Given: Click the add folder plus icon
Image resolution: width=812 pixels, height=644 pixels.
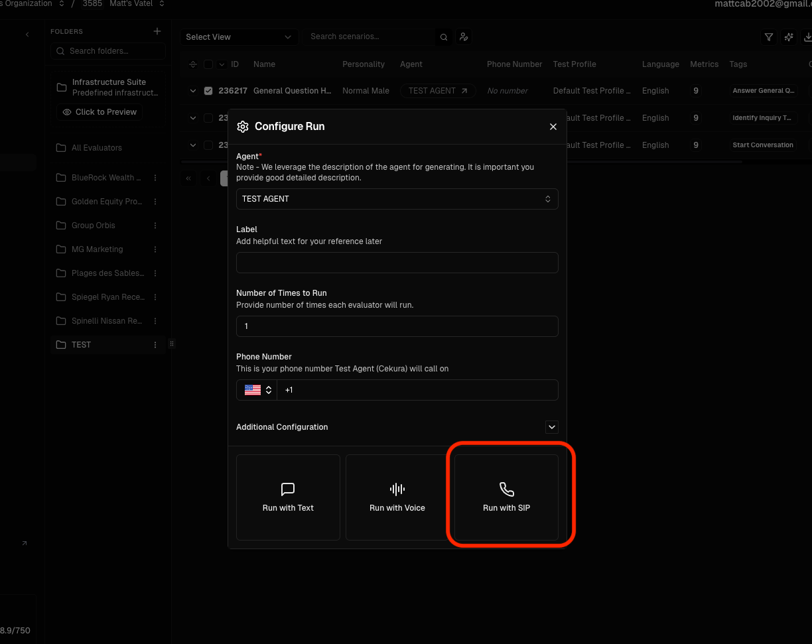Looking at the screenshot, I should (157, 31).
